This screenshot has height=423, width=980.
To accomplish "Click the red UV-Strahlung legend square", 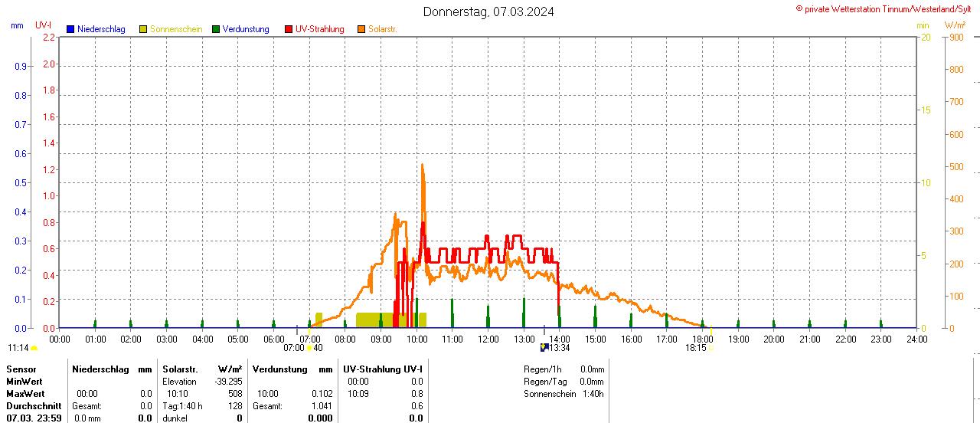I will tap(289, 29).
